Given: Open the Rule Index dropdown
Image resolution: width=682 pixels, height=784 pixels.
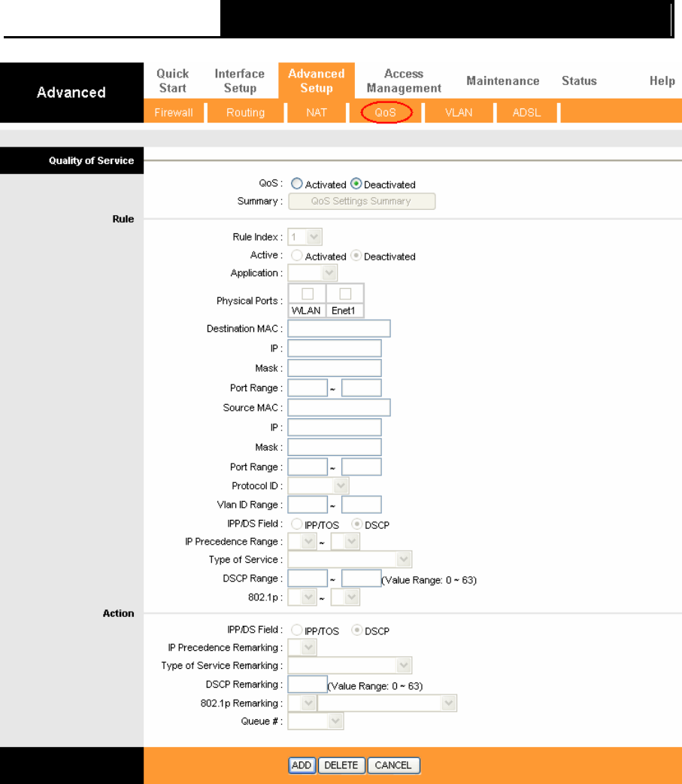Looking at the screenshot, I should (x=305, y=236).
